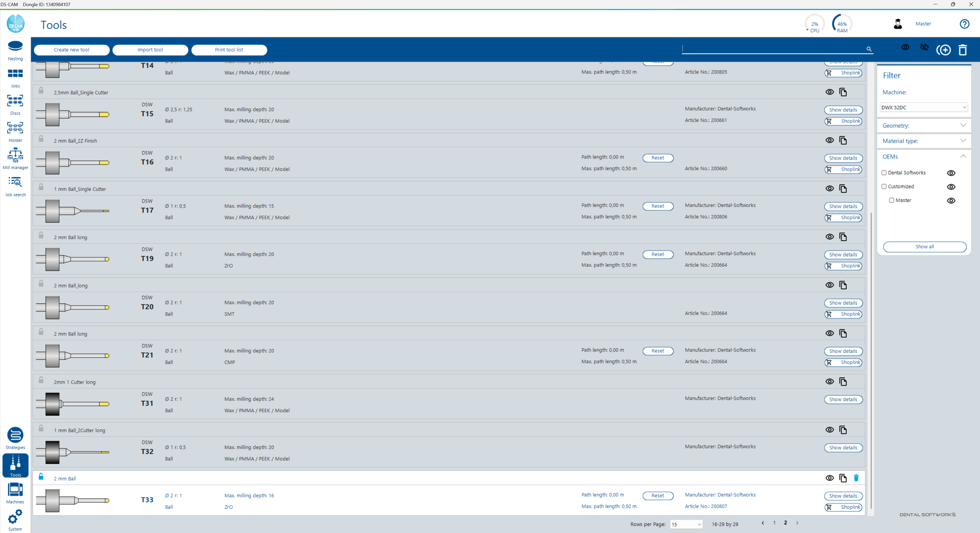This screenshot has height=533, width=980.
Task: Click the add tool plus icon
Action: coord(944,50)
